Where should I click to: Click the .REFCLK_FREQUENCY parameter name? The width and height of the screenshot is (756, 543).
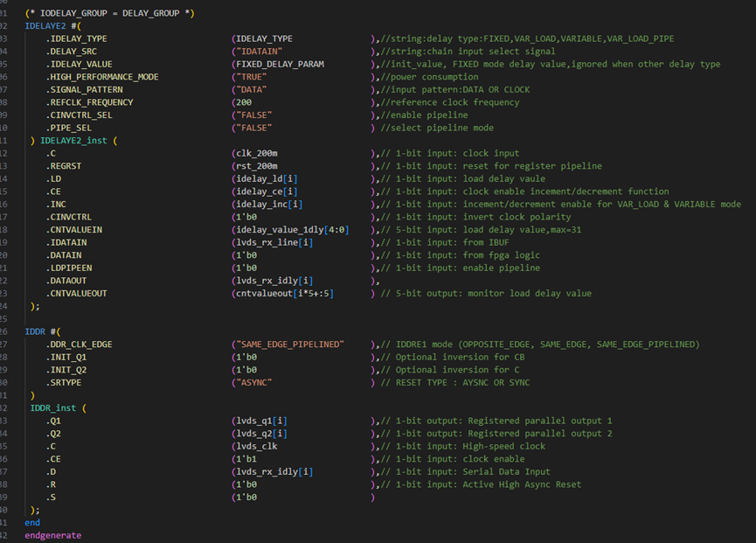tap(89, 102)
